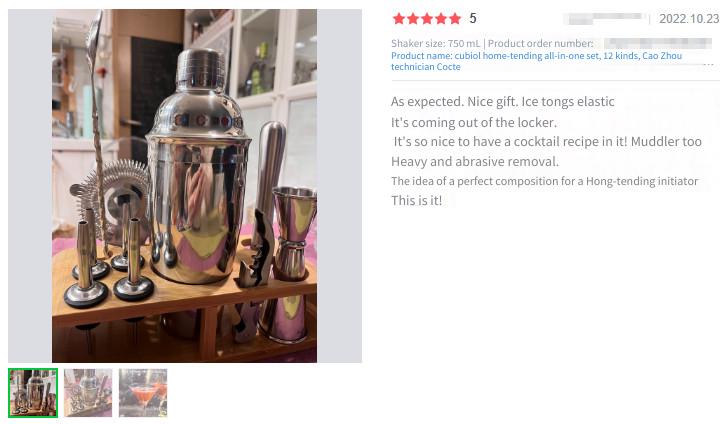The image size is (728, 424).
Task: Click the fourth red rating star
Action: click(x=441, y=19)
